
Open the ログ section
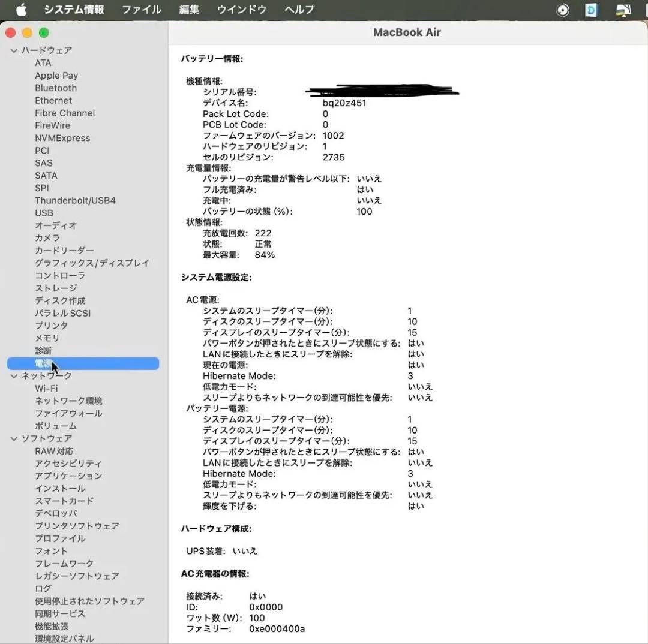43,588
